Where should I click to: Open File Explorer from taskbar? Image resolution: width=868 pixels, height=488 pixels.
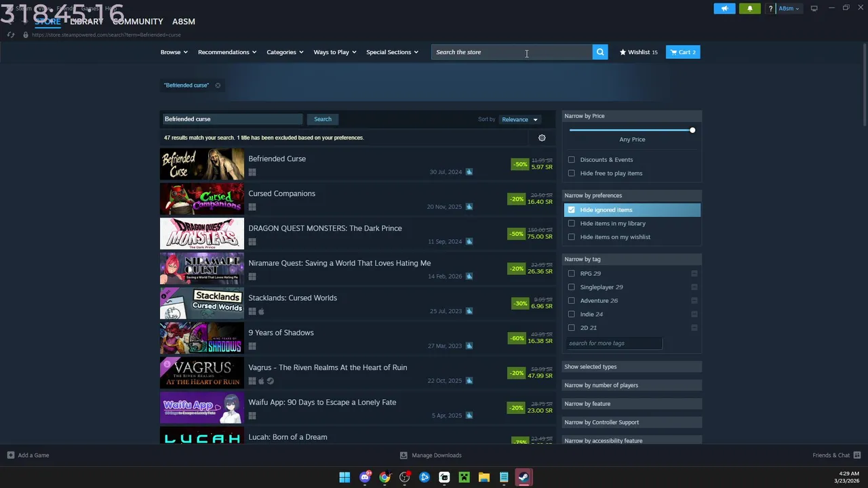pos(484,477)
